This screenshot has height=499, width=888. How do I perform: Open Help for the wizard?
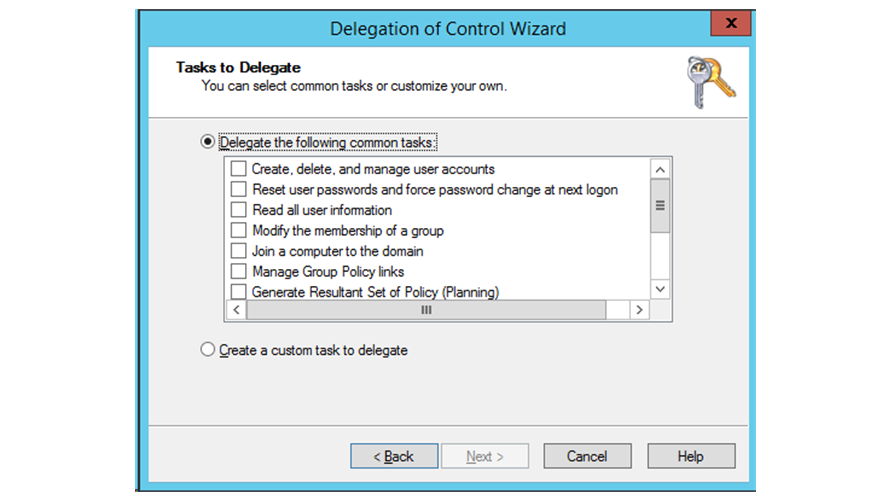690,456
